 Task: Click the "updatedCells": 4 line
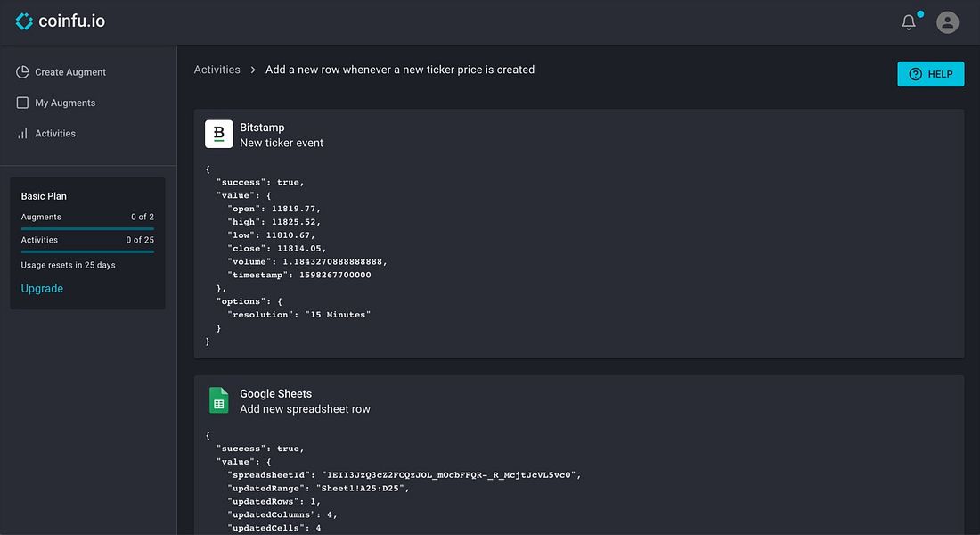[x=274, y=528]
